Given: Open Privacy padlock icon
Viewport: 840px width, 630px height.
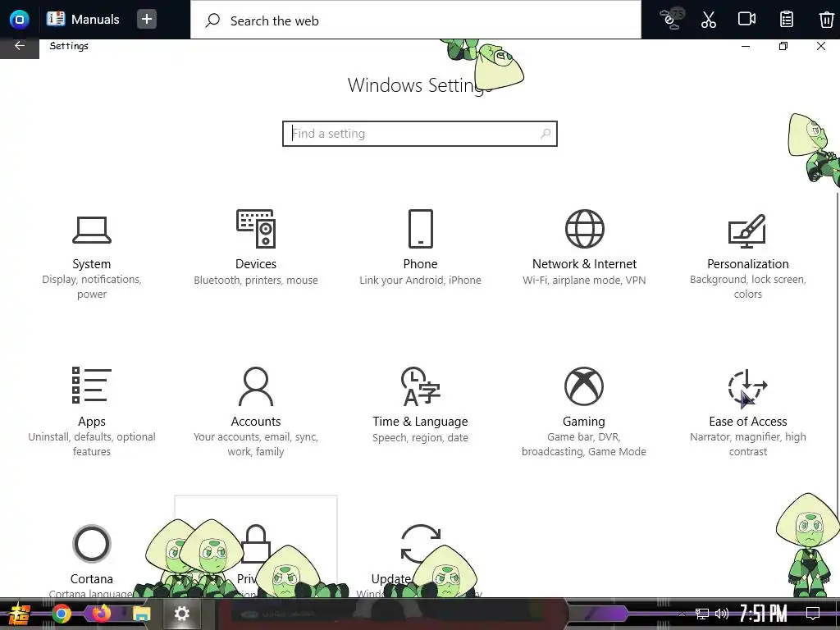Looking at the screenshot, I should coord(256,544).
